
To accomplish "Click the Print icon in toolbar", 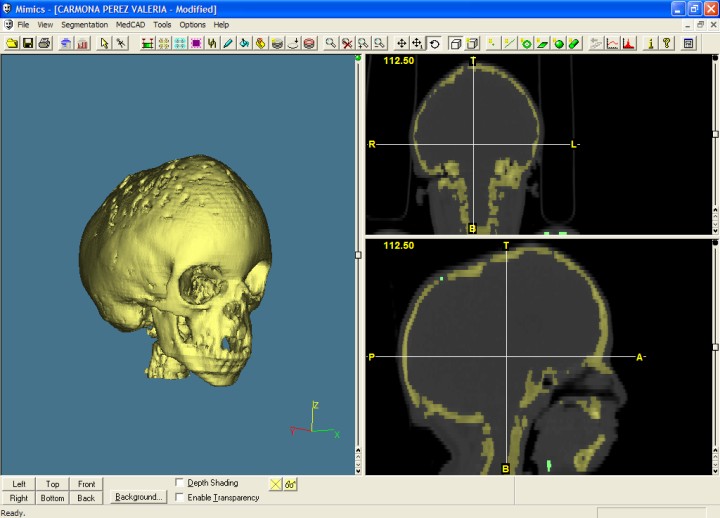I will (x=44, y=43).
